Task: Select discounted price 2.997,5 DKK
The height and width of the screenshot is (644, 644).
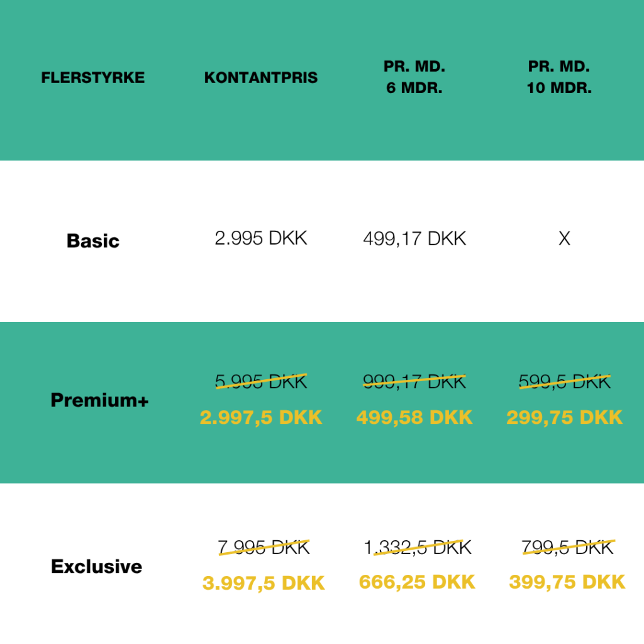Action: tap(261, 418)
